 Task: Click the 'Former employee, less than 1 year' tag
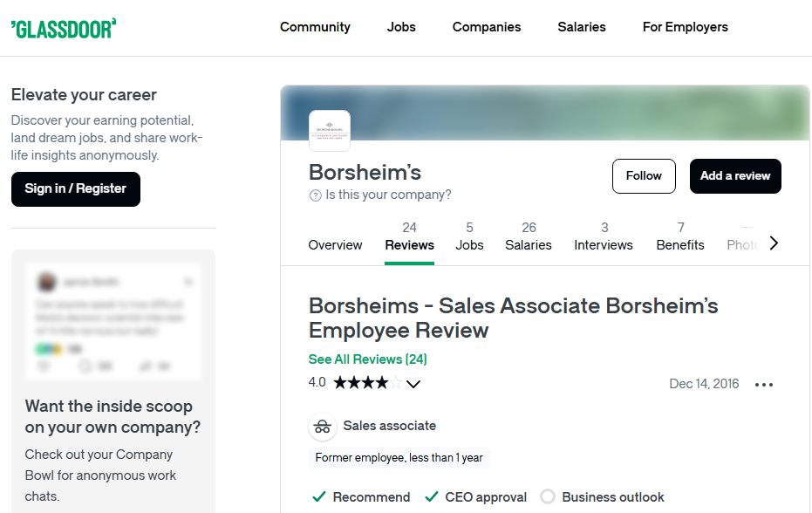pos(399,458)
